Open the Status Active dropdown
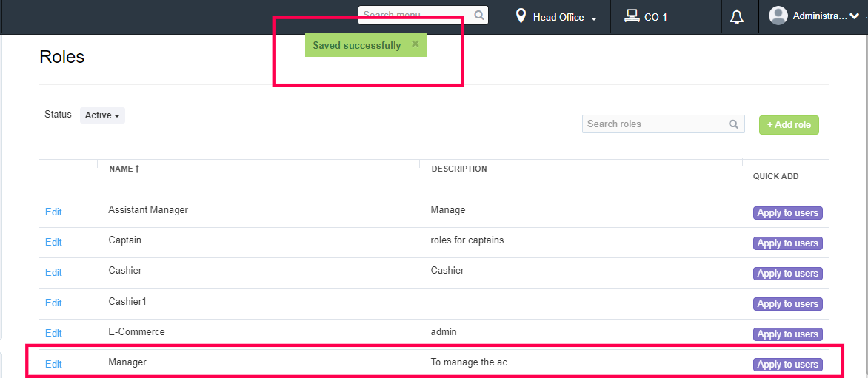The image size is (868, 378). coord(102,115)
